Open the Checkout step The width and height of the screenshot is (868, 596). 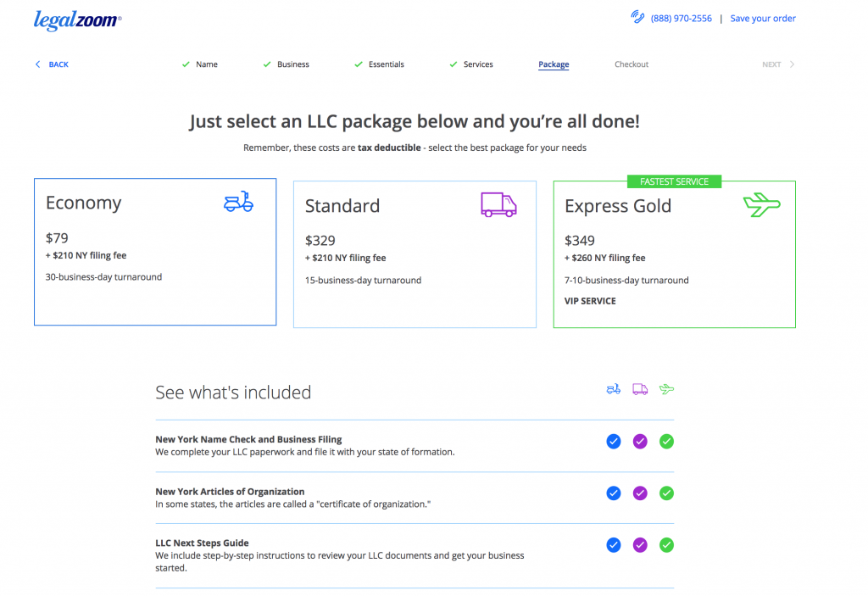click(631, 64)
